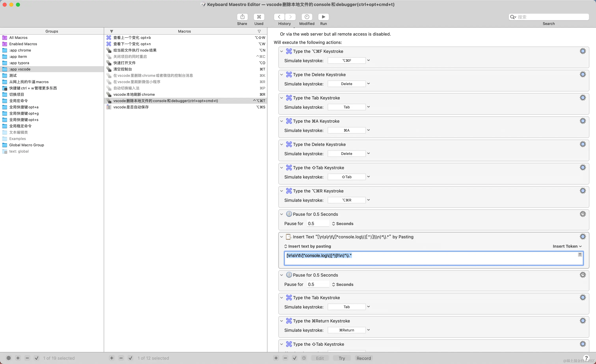
Task: Go back in History with left arrow
Action: point(279,17)
